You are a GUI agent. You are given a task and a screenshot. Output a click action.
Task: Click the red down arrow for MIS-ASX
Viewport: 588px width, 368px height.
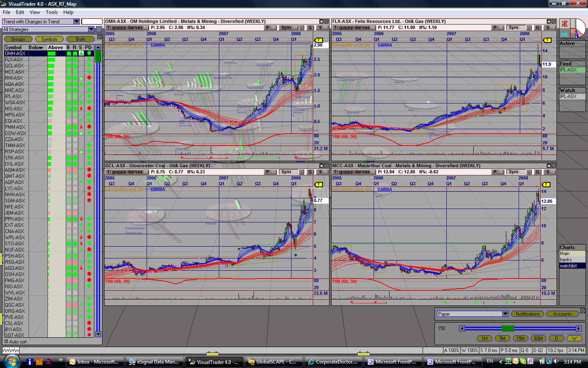(x=81, y=108)
